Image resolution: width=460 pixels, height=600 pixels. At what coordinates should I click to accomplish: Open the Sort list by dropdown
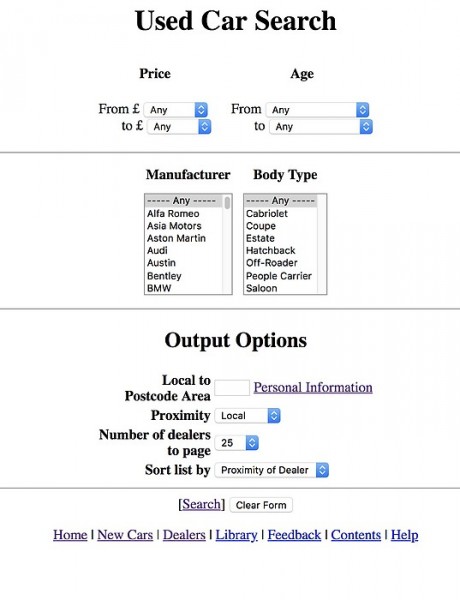(x=272, y=470)
